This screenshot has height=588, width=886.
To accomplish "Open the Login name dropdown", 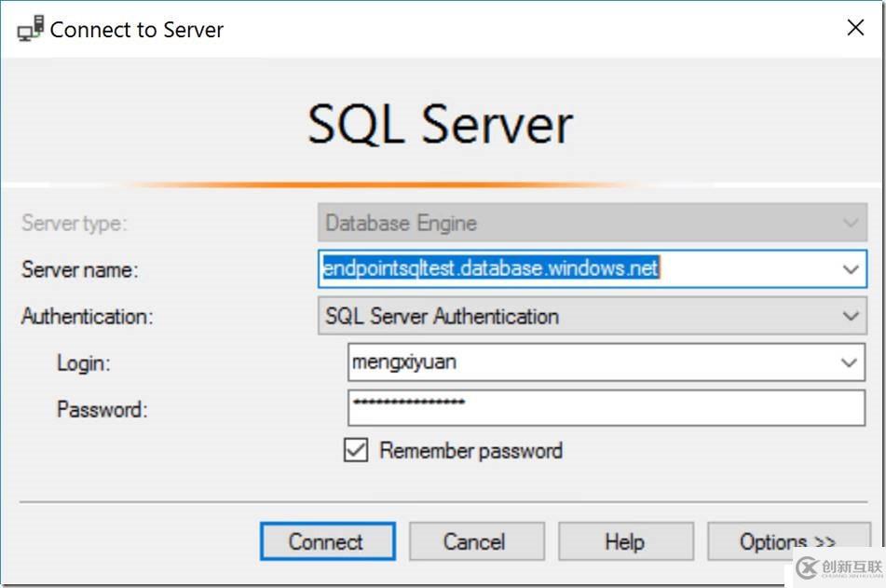I will pyautogui.click(x=850, y=362).
